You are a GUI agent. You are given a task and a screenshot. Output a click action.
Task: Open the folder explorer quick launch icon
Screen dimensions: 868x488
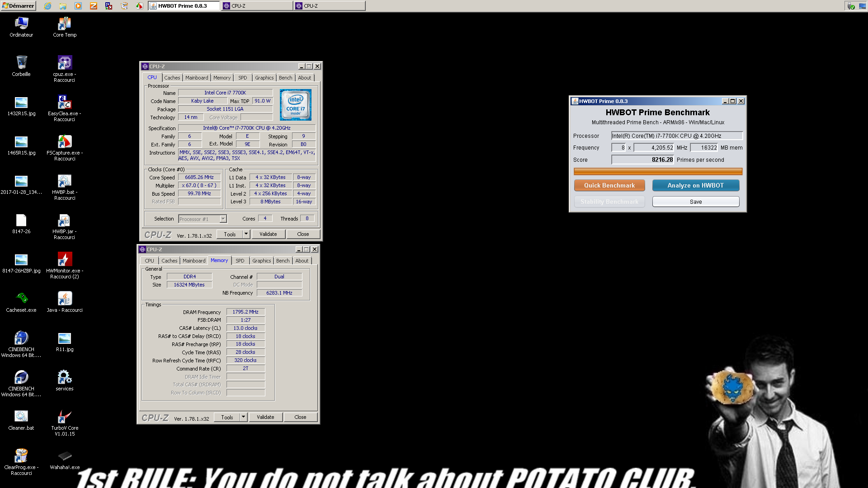tap(63, 6)
